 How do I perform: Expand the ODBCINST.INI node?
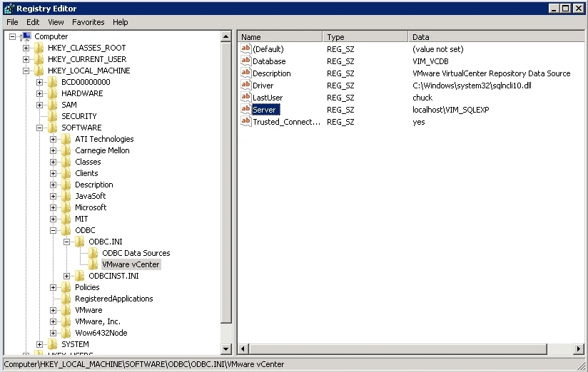tap(67, 276)
